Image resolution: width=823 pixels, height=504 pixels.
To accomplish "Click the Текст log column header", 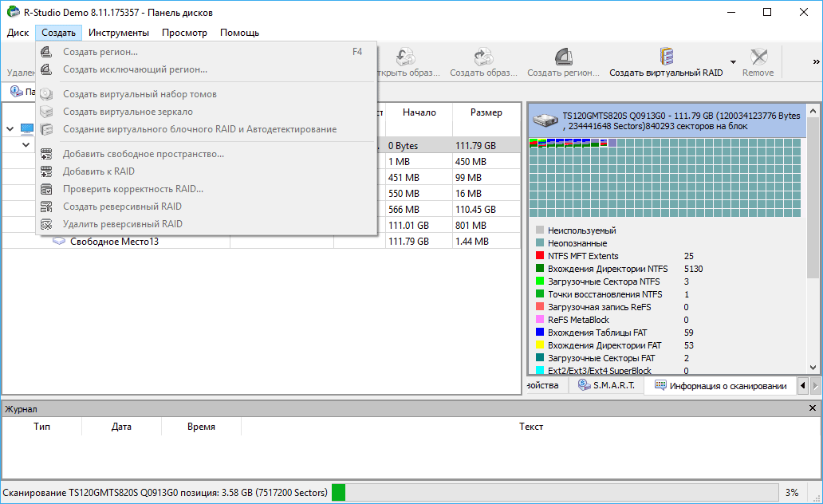I will (x=530, y=427).
